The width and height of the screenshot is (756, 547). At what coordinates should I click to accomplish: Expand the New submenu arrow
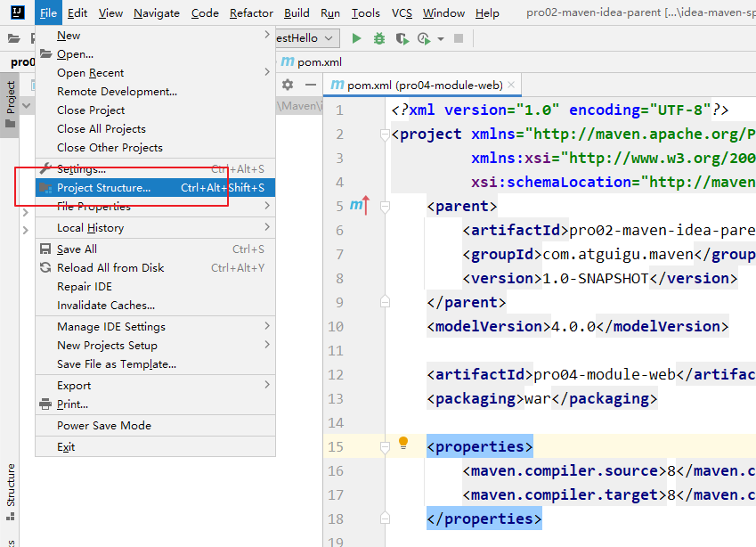pos(267,35)
